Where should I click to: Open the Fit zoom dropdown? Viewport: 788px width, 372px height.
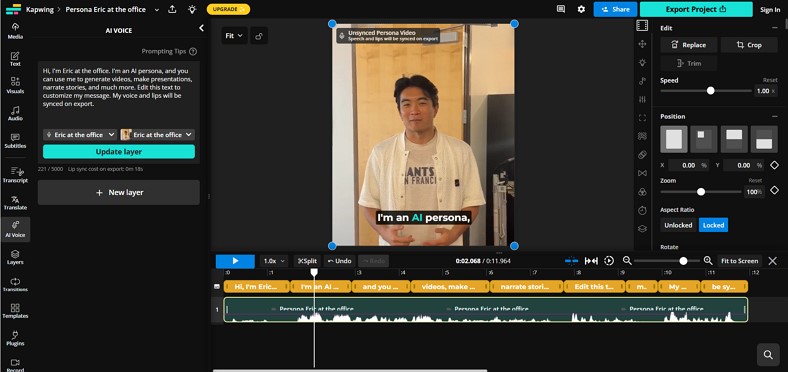[x=234, y=36]
